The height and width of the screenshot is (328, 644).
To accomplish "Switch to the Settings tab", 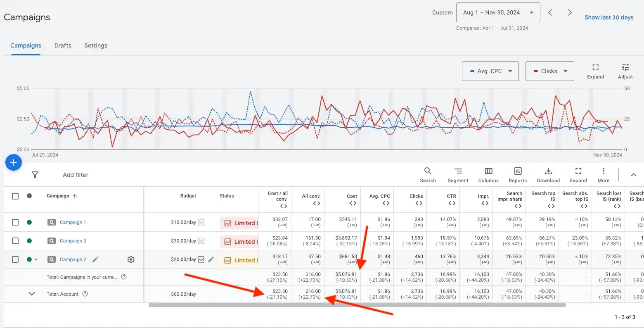I will coord(96,45).
